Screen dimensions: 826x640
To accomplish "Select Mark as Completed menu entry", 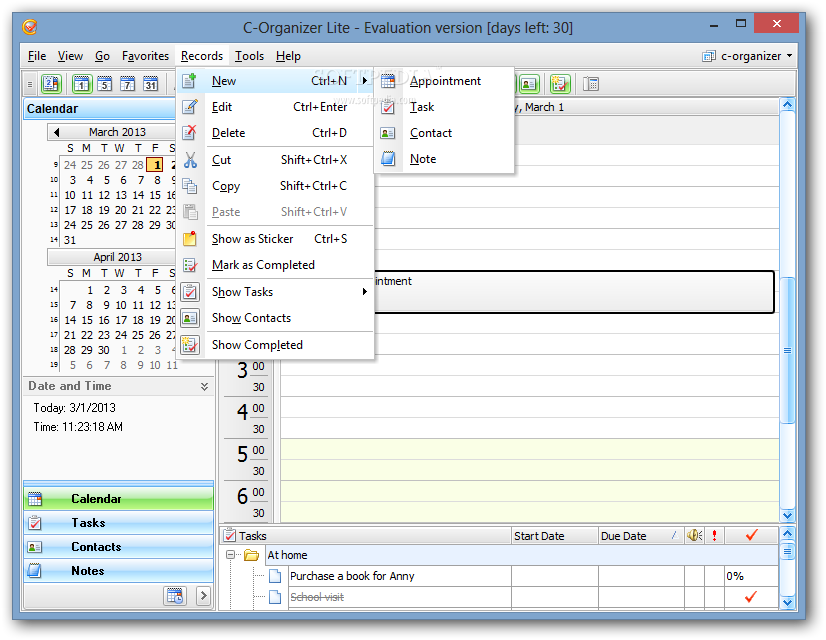I will click(275, 265).
